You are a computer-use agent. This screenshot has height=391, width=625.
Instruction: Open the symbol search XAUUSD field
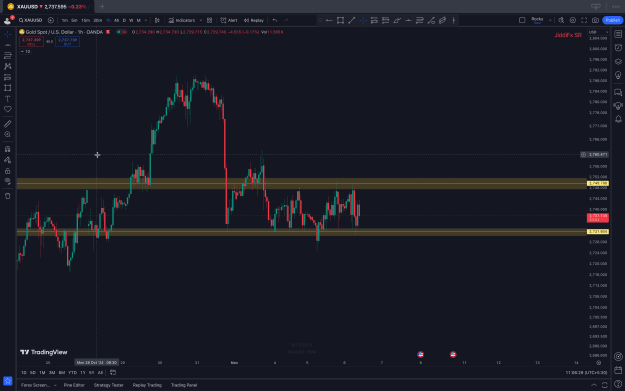[31, 20]
